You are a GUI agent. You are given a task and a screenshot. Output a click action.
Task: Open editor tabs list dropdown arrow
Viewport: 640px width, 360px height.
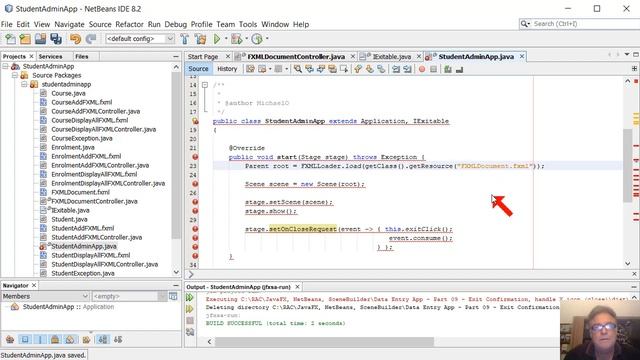click(x=627, y=54)
